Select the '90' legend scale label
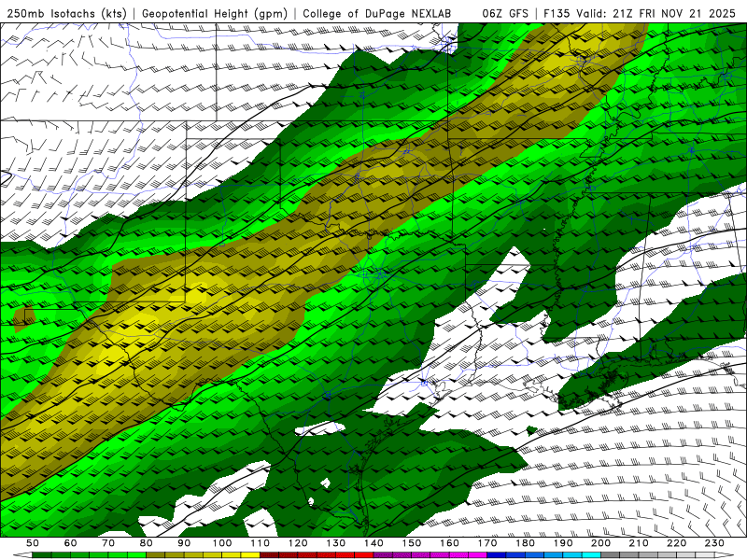Viewport: 747px width, 560px height. click(184, 543)
